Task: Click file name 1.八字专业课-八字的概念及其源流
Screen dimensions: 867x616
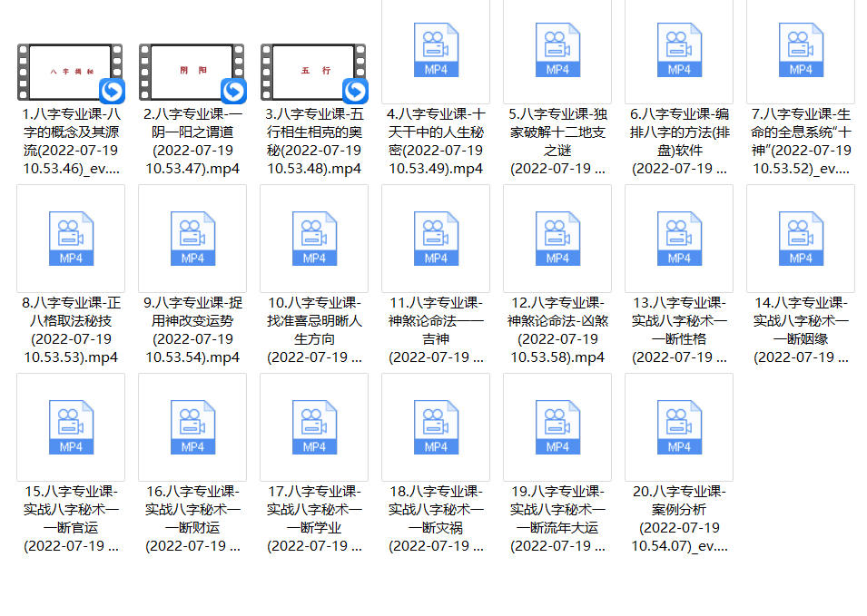Action: tap(71, 142)
